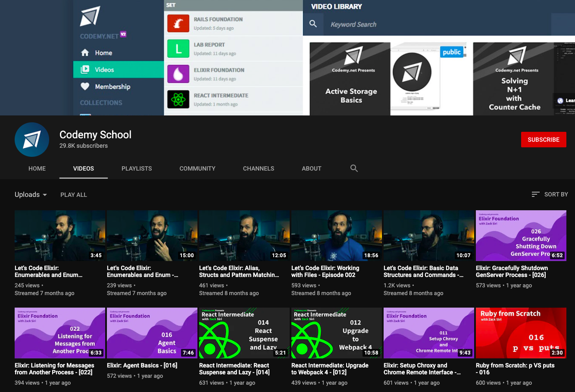Viewport: 575px width, 392px height.
Task: Click 'Solving N+1 with Counter Cache' banner card
Action: tap(514, 78)
